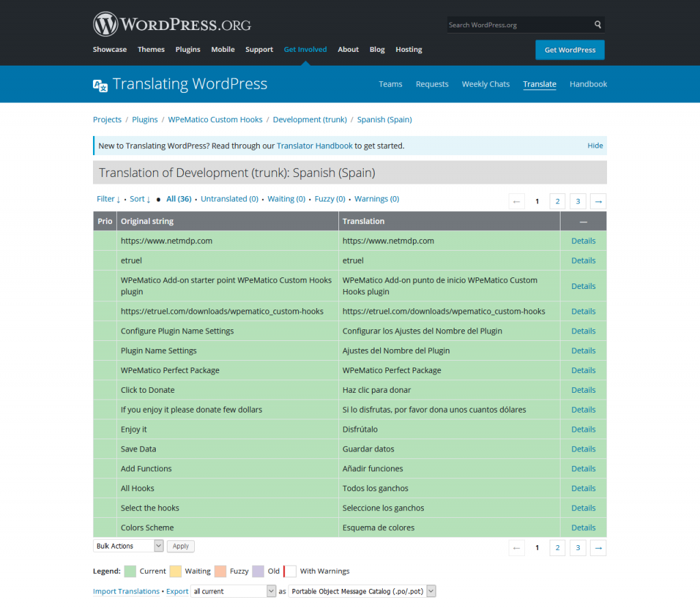This screenshot has width=700, height=608.
Task: Open Details for Colors Scheme row
Action: [x=584, y=527]
